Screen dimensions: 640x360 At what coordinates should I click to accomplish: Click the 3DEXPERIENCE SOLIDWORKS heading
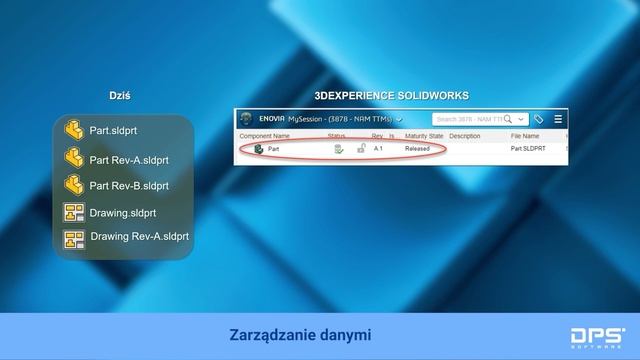click(x=391, y=96)
